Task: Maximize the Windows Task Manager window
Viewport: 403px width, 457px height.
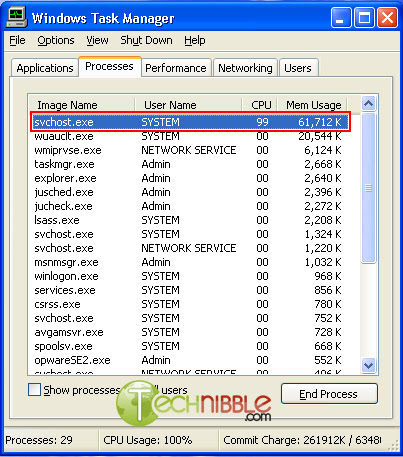Action: point(364,18)
